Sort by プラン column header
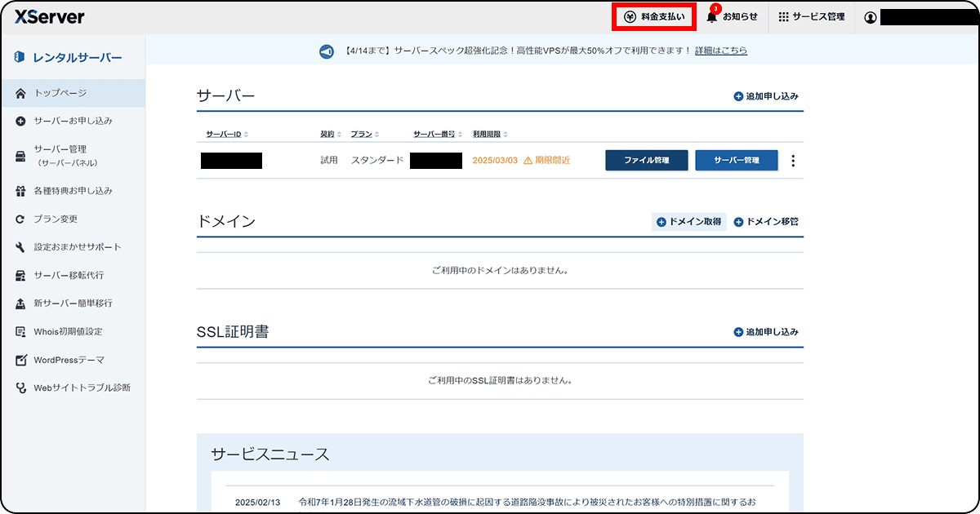The width and height of the screenshot is (980, 514). coord(364,134)
